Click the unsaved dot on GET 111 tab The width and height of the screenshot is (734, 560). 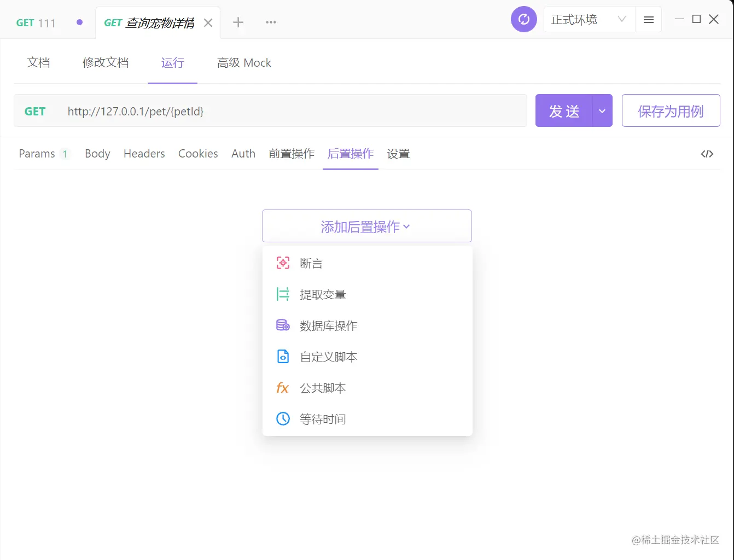80,22
